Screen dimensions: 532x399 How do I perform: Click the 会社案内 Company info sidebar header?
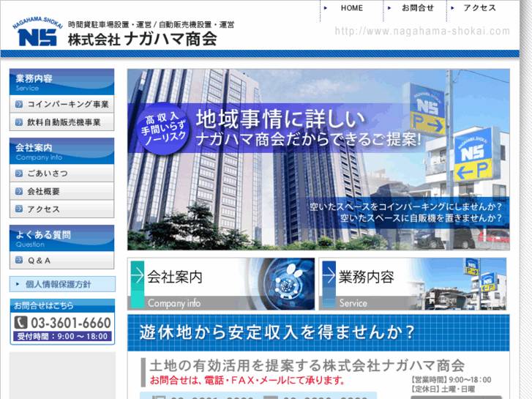click(x=61, y=151)
